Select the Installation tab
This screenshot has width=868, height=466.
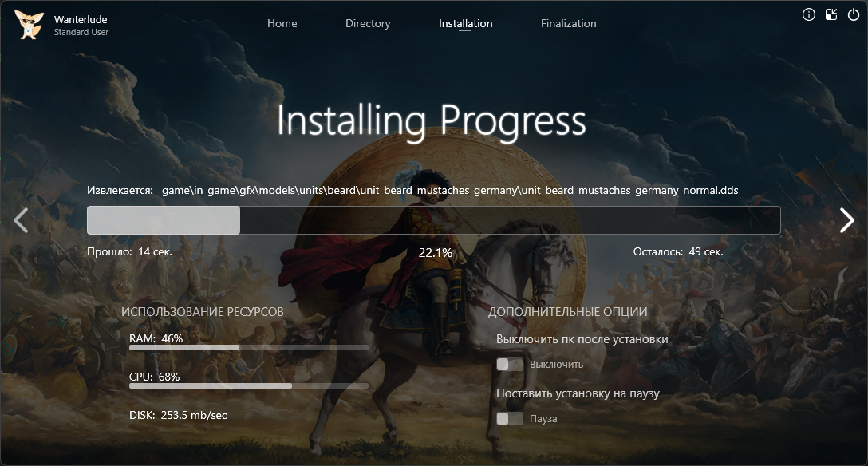tap(465, 24)
